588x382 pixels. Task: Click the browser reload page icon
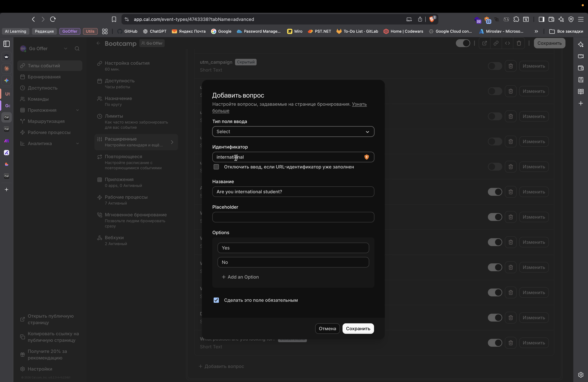[53, 19]
